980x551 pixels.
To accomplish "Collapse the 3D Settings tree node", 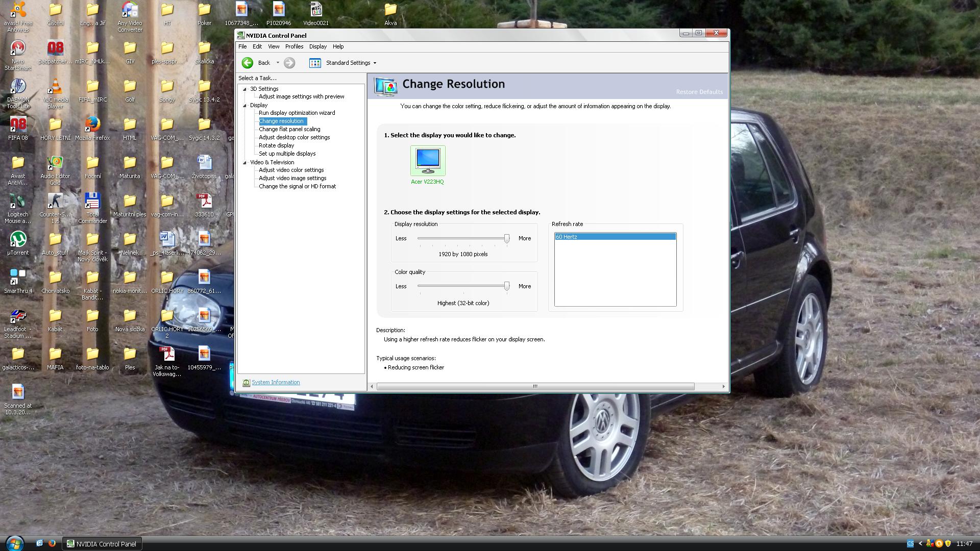I will coord(244,89).
